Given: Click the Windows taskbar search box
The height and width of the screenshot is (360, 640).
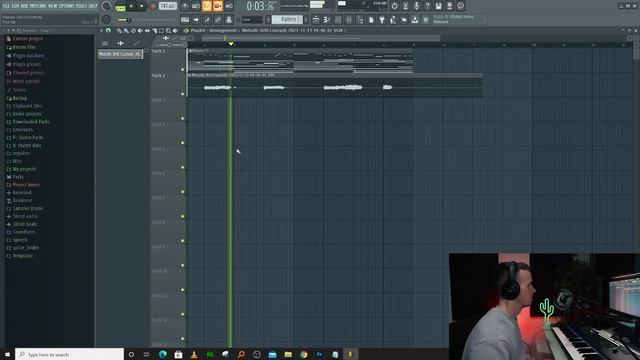Looking at the screenshot, I should click(69, 354).
